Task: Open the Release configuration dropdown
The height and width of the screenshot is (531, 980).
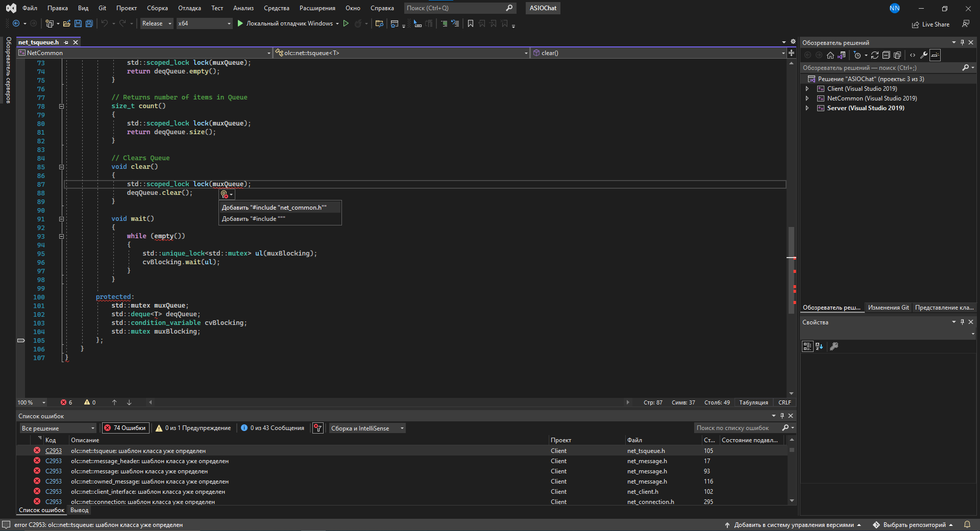Action: (x=156, y=23)
